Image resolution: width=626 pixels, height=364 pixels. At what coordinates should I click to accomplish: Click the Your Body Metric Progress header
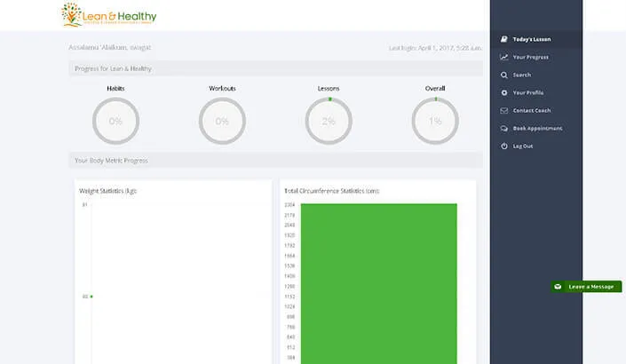(276, 161)
